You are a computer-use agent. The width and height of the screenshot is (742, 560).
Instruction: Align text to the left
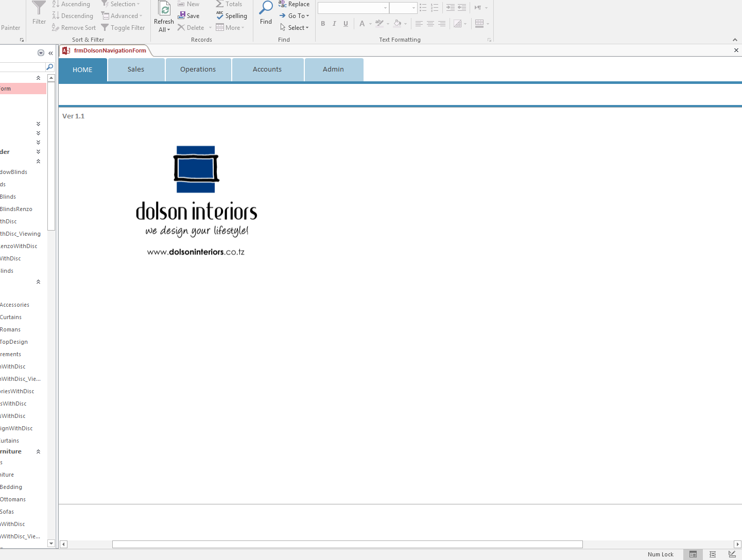coord(419,24)
